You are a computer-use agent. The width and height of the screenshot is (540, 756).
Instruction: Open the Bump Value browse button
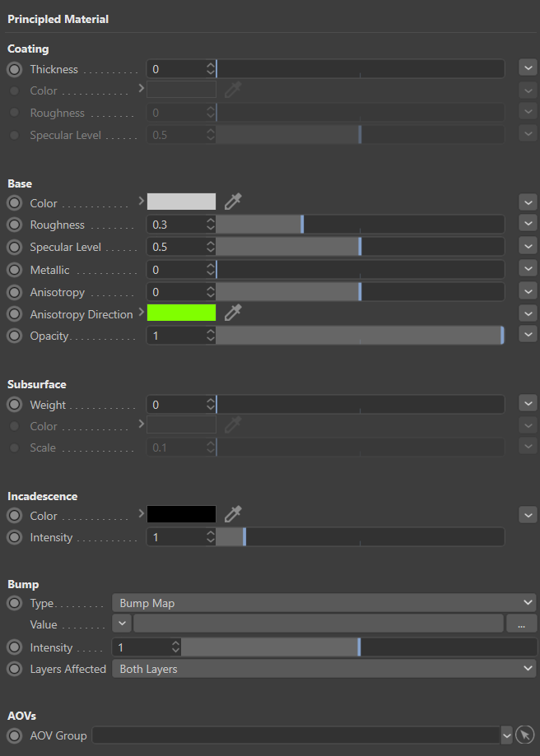coord(521,625)
